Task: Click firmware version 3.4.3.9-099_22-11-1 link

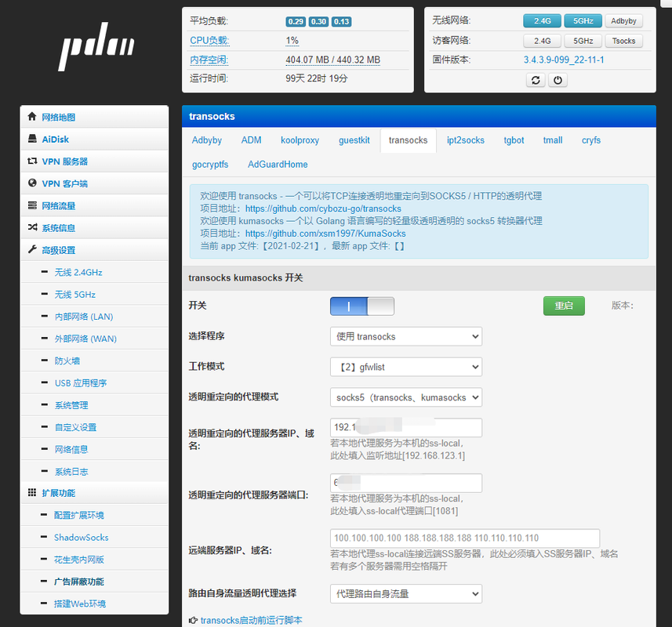Action: click(564, 60)
